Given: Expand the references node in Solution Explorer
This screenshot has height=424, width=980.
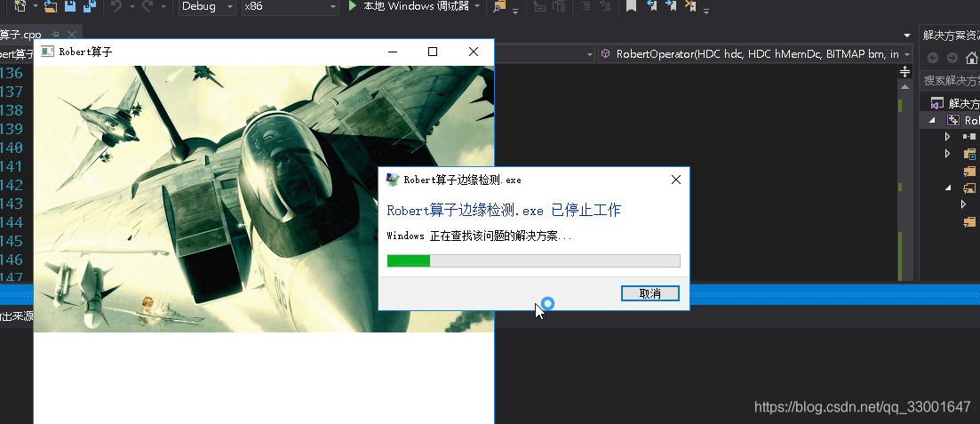Looking at the screenshot, I should [x=947, y=136].
